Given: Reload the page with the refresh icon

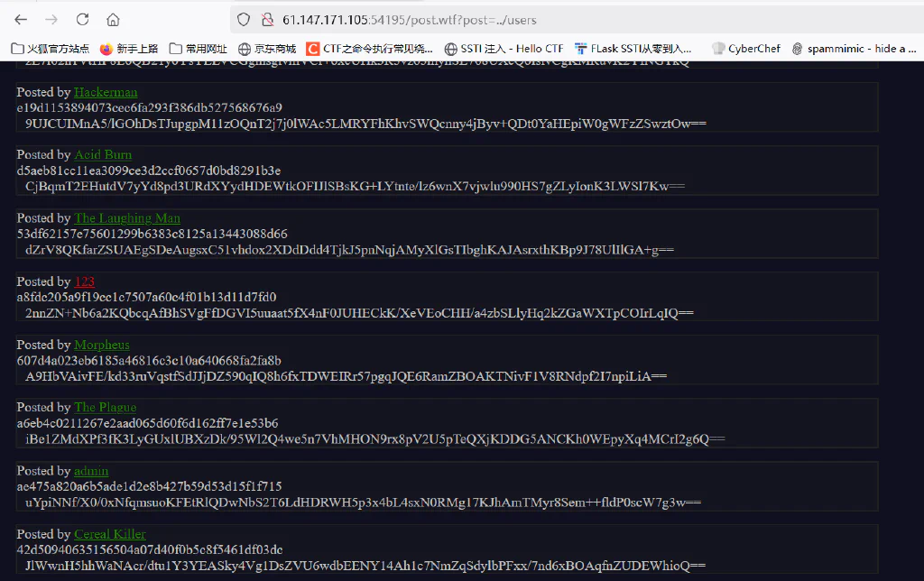Looking at the screenshot, I should (82, 20).
